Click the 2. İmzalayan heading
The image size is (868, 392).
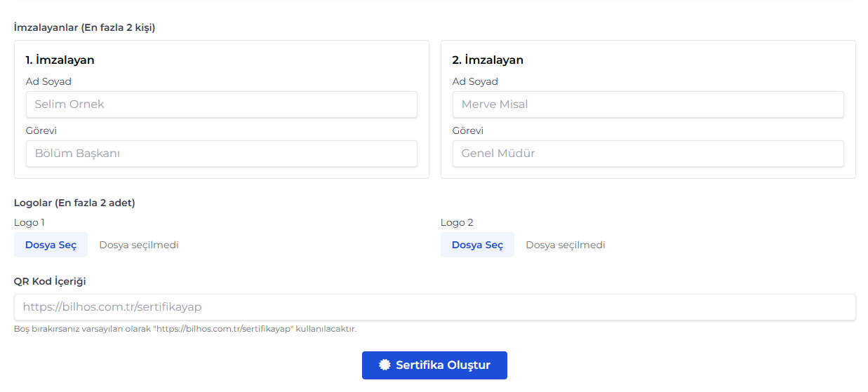pos(488,60)
